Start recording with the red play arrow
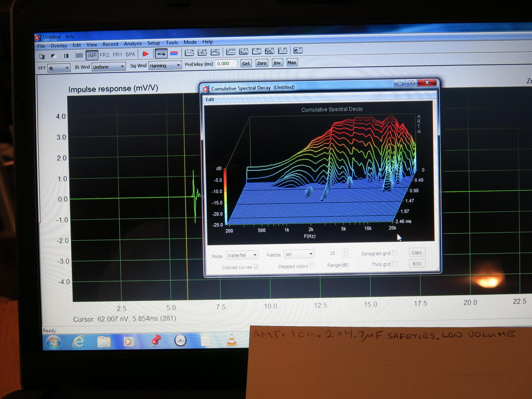 point(145,54)
